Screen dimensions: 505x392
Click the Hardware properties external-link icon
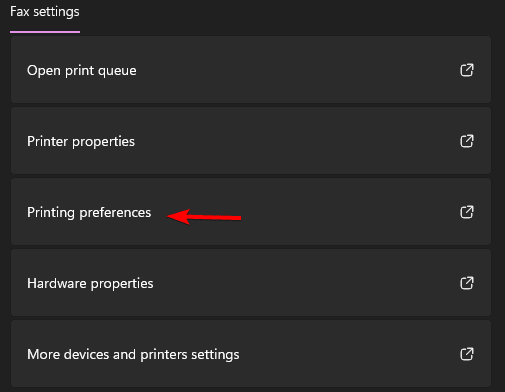[x=467, y=283]
